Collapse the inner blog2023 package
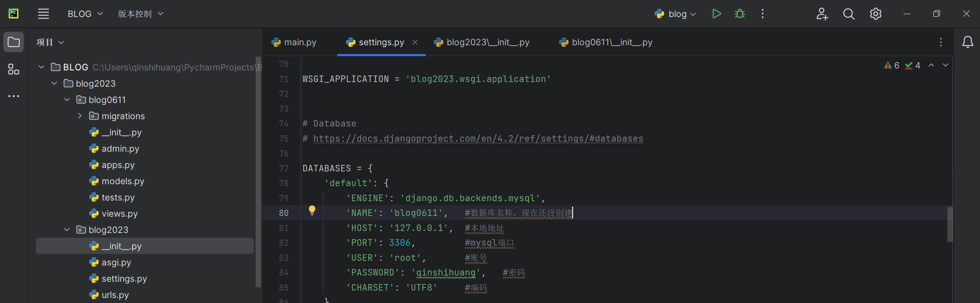This screenshot has width=980, height=303. (67, 229)
